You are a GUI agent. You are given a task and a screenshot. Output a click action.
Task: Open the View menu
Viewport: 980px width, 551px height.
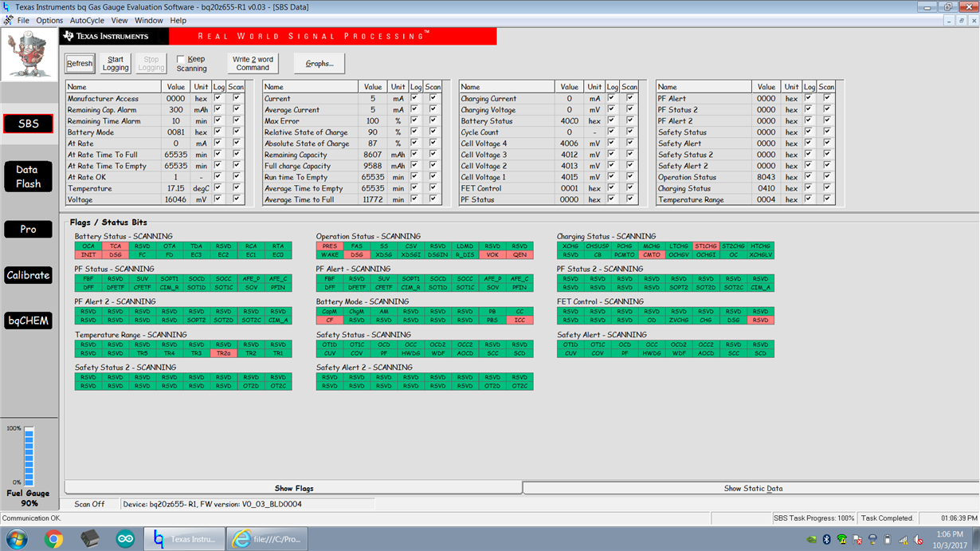(120, 20)
